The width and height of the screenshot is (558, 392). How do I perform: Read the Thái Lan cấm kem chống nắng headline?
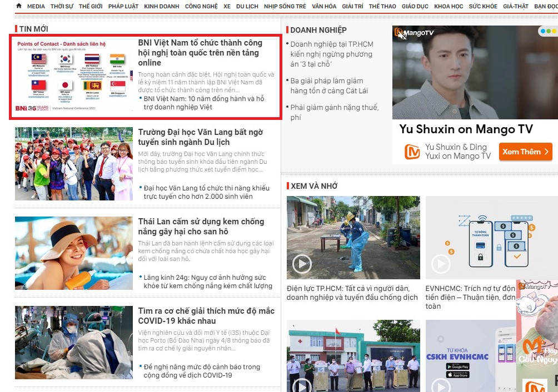point(201,227)
